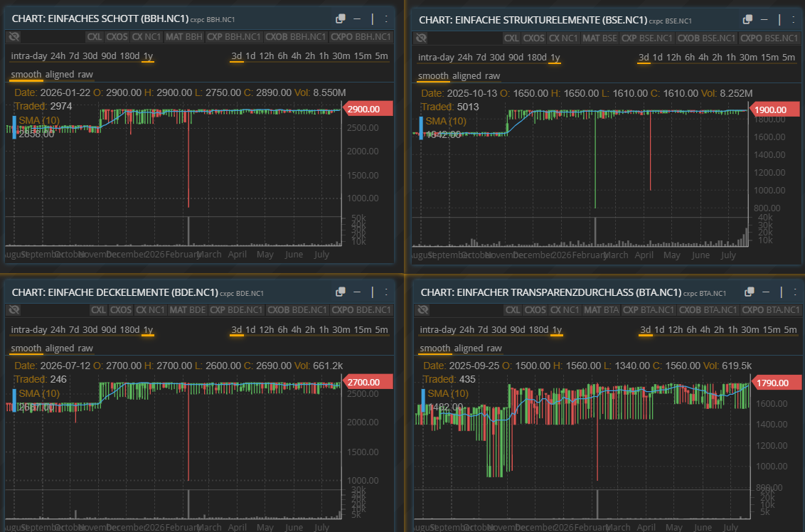This screenshot has height=532, width=805.
Task: Click 'Vol: 661.2k' in BDE.NC1 chart
Action: click(319, 366)
